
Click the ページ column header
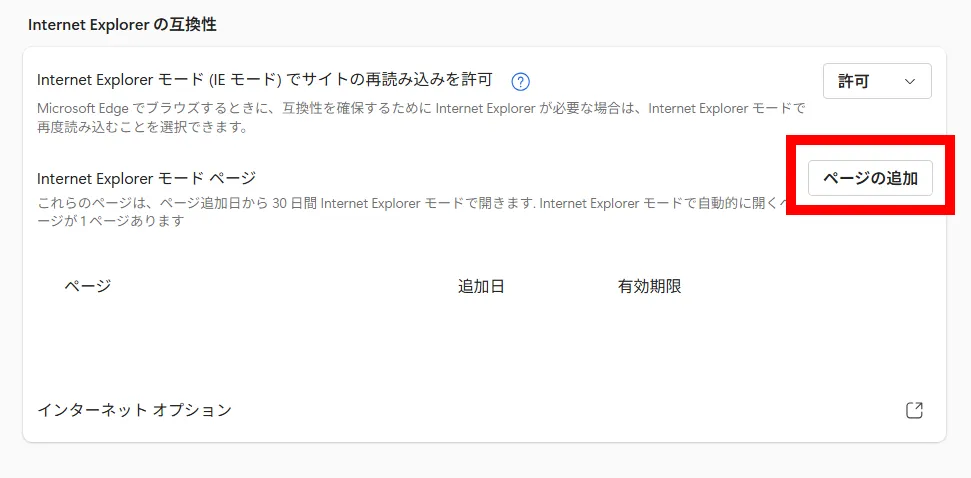tap(88, 286)
